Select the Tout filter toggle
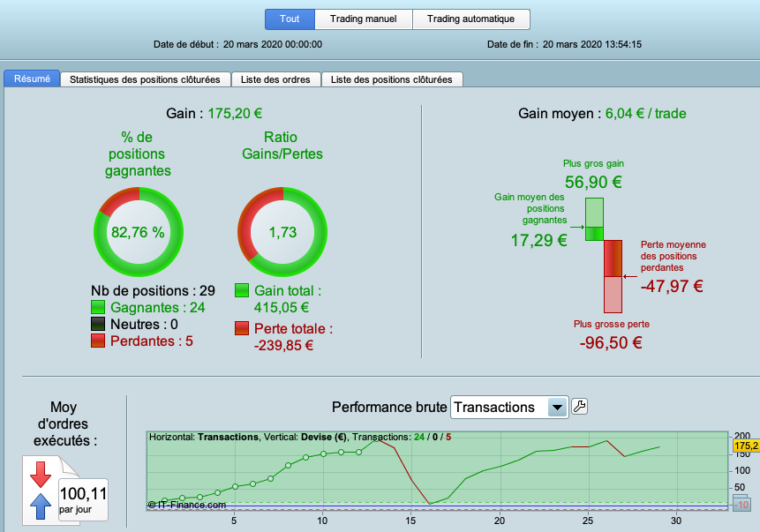This screenshot has height=532, width=760. tap(290, 19)
